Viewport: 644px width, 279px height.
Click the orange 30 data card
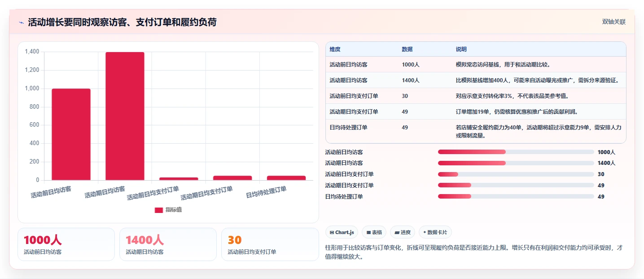[270, 244]
